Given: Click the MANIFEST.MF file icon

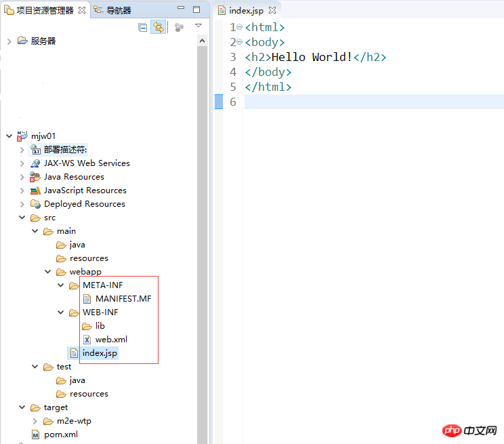Looking at the screenshot, I should tap(87, 299).
